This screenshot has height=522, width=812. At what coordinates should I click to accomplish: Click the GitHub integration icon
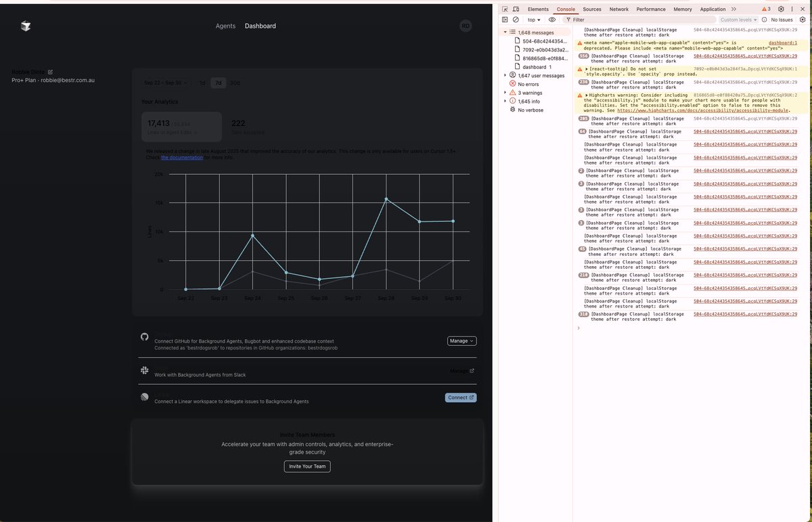pos(144,336)
